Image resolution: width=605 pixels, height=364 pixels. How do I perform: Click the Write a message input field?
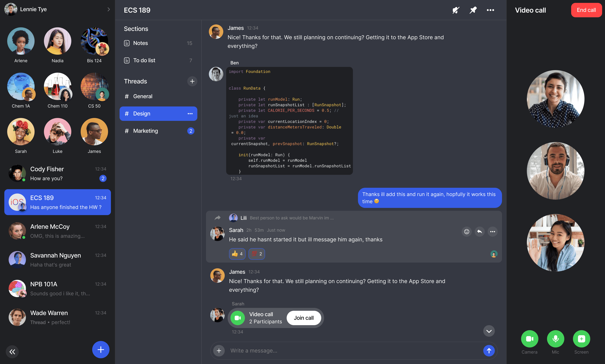[x=319, y=351]
